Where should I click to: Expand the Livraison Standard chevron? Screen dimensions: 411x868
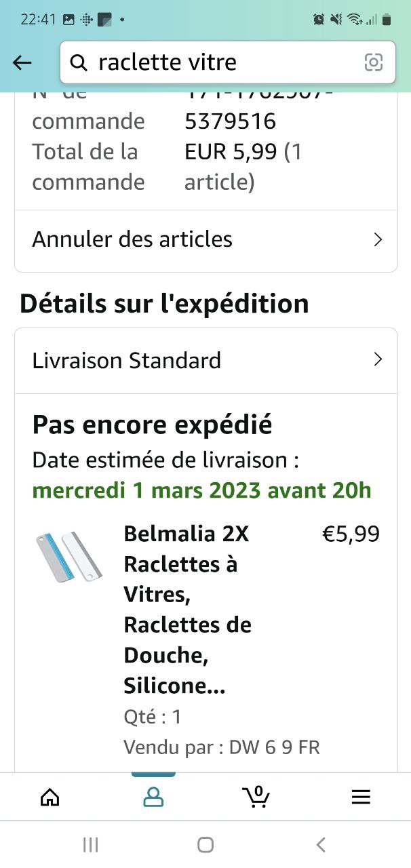[x=378, y=359]
